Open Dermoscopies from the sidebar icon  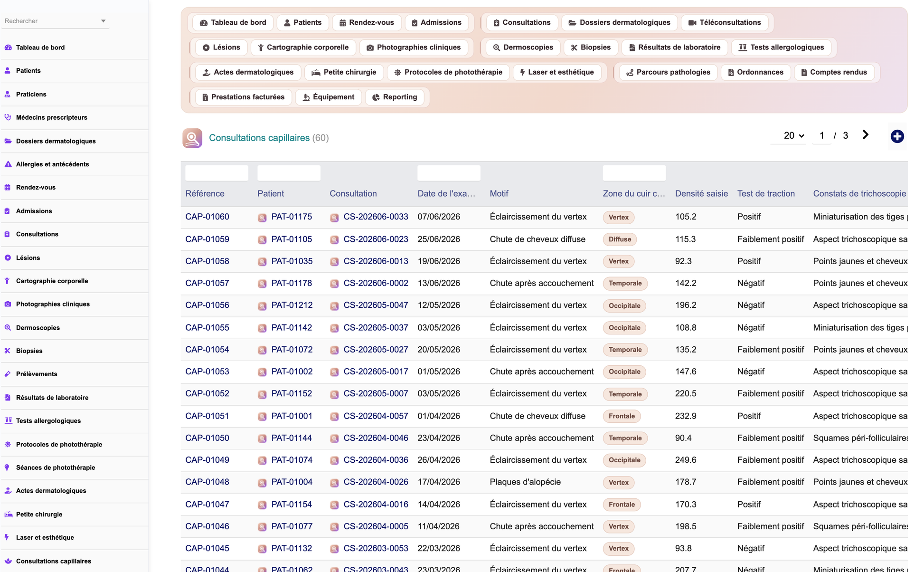point(8,327)
